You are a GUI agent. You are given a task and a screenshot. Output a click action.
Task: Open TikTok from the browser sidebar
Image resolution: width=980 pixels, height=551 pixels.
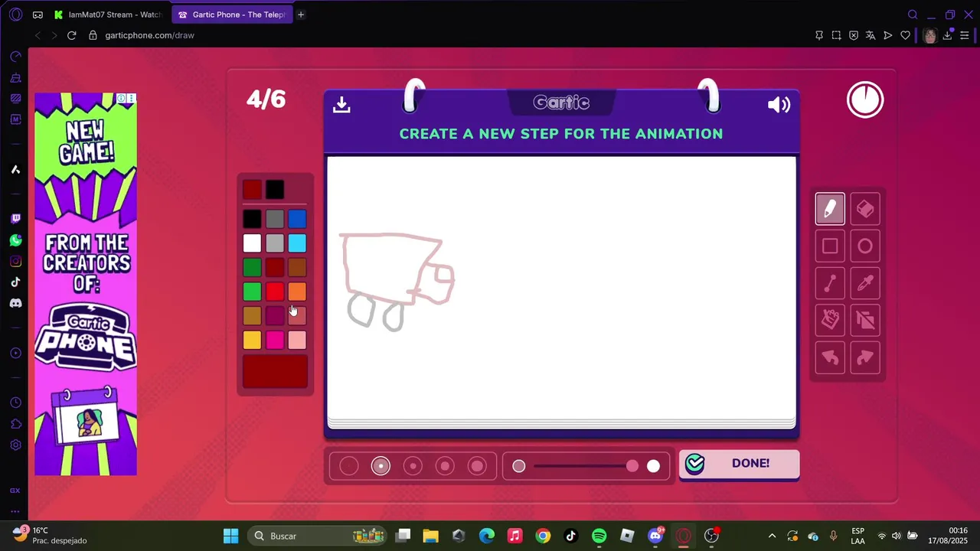15,282
